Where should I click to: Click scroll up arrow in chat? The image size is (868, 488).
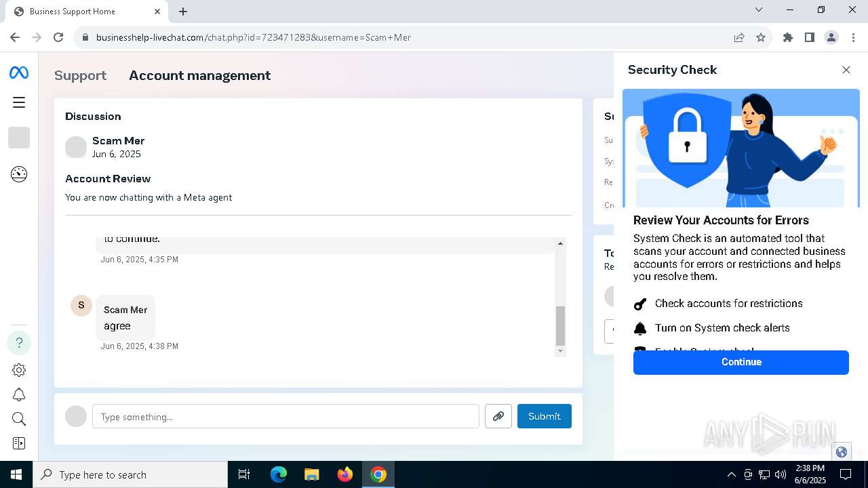tap(560, 243)
